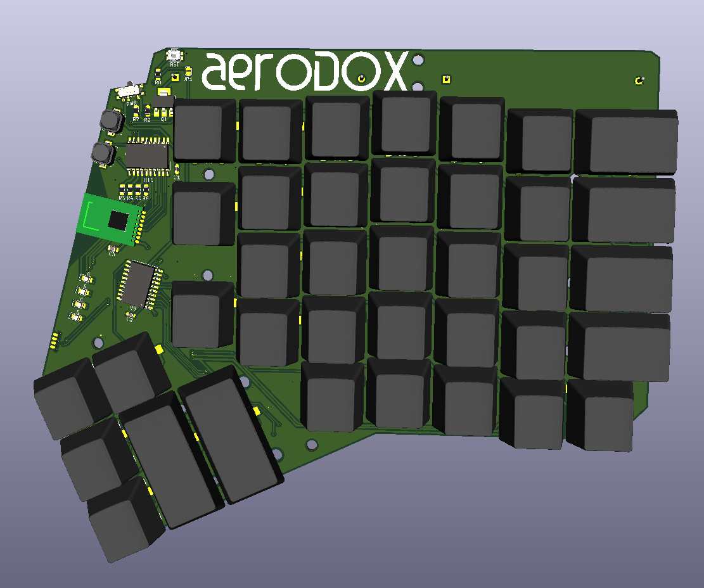
Task: Click the R3 resistor under U10
Action: [x=122, y=190]
